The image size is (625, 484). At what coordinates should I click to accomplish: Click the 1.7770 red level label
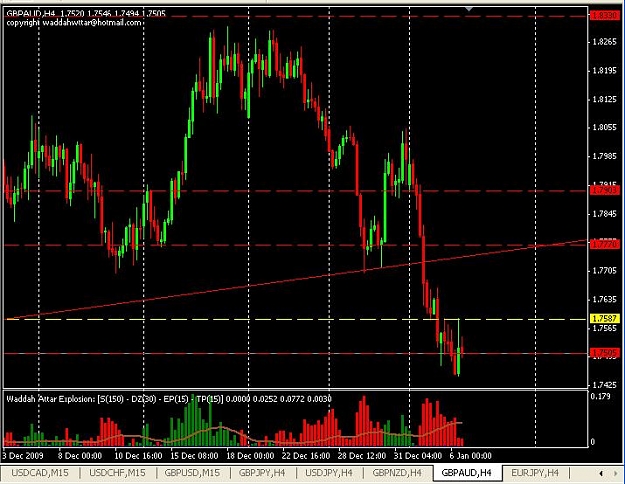coord(604,244)
